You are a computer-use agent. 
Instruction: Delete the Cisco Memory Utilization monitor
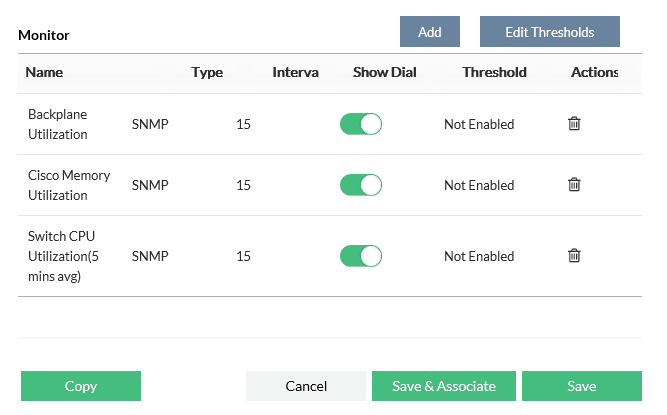pos(574,185)
